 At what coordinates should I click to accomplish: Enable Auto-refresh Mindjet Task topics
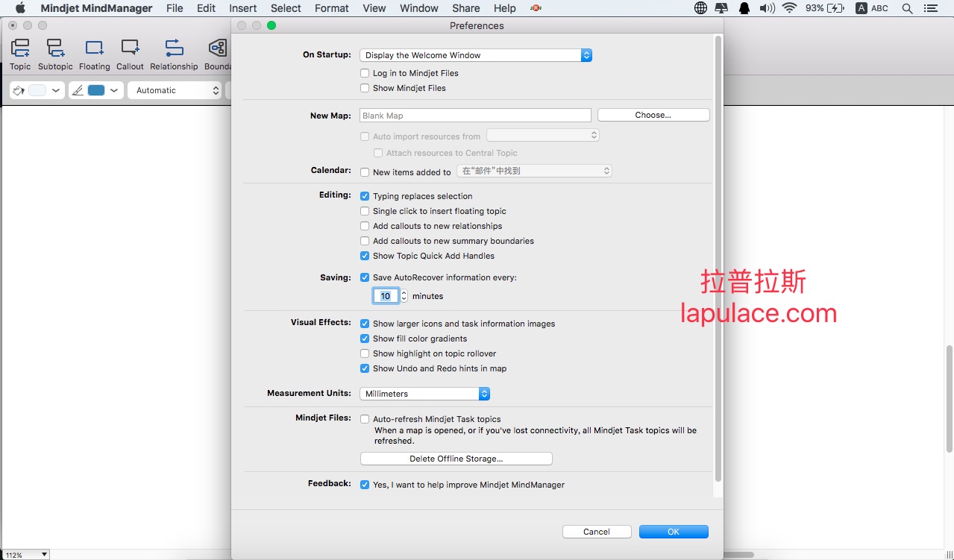(365, 419)
